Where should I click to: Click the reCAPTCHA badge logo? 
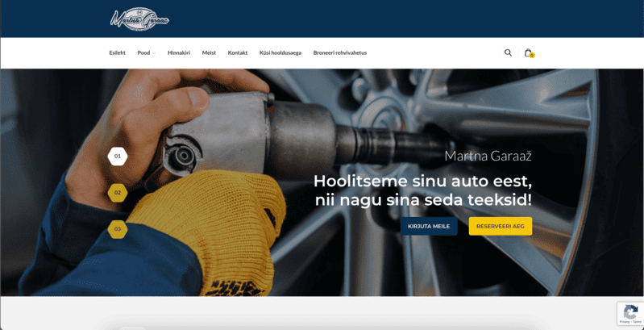tap(631, 311)
